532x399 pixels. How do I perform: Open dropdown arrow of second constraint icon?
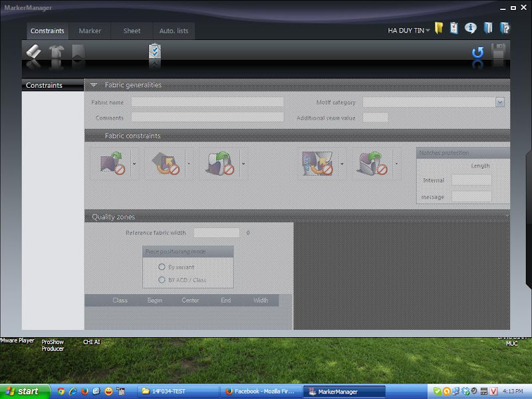(189, 164)
